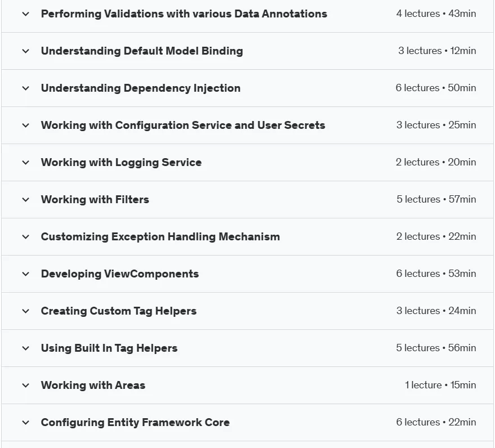495x448 pixels.
Task: Expand Configuring Entity Framework Core chevron
Action: click(x=25, y=423)
